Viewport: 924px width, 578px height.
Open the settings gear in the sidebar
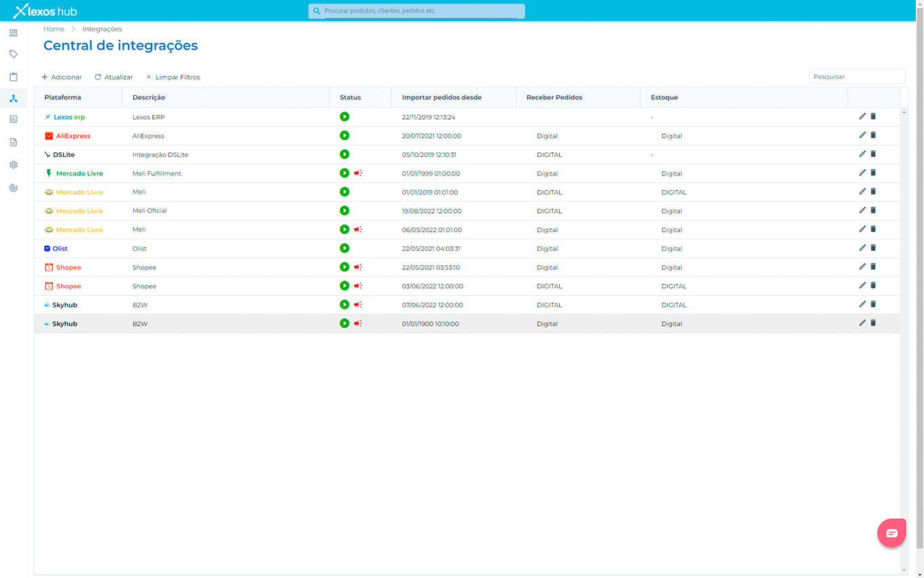pyautogui.click(x=13, y=165)
